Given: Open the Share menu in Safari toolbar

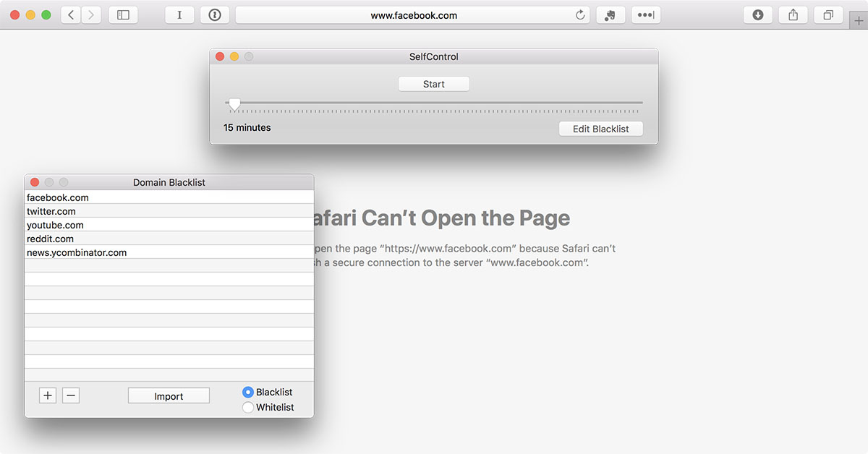Looking at the screenshot, I should 793,15.
